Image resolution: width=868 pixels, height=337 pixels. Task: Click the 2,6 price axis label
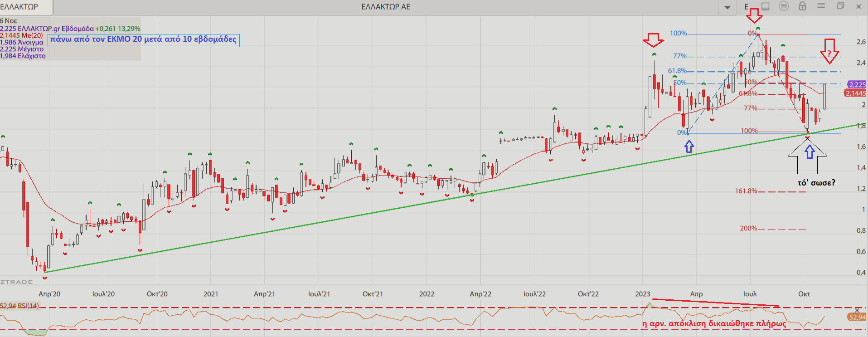[x=861, y=42]
